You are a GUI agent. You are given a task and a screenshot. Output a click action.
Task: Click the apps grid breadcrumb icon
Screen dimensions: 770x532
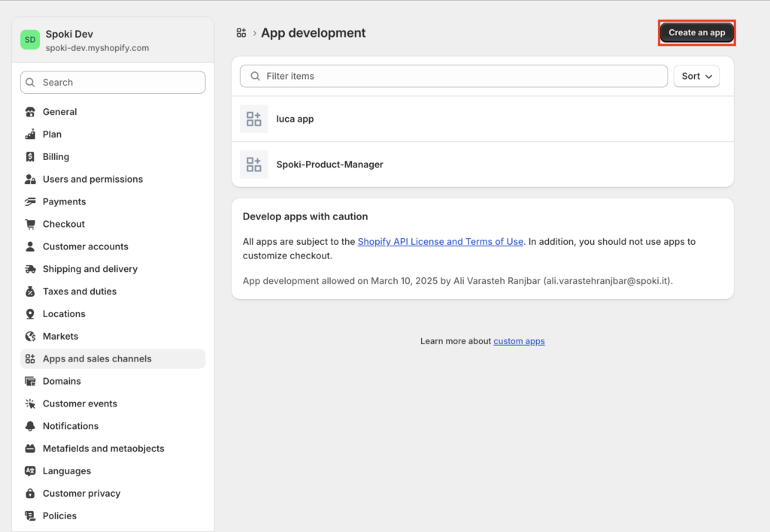(x=241, y=33)
